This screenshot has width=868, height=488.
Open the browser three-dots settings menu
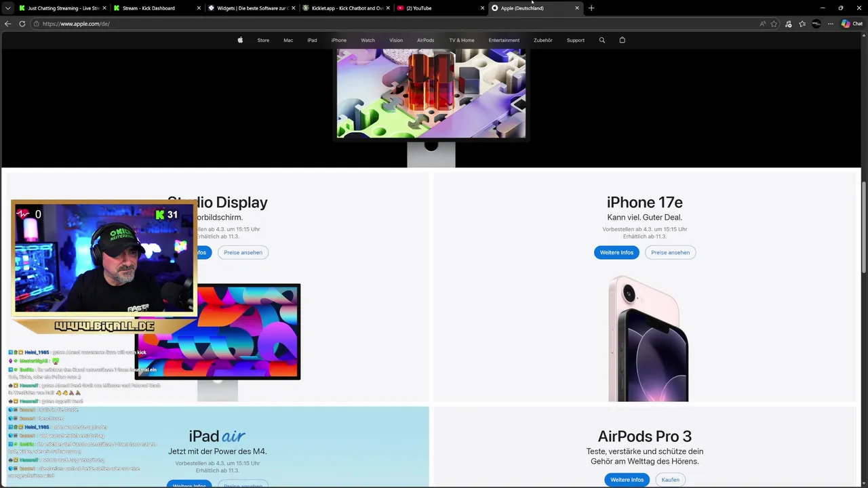coord(831,24)
